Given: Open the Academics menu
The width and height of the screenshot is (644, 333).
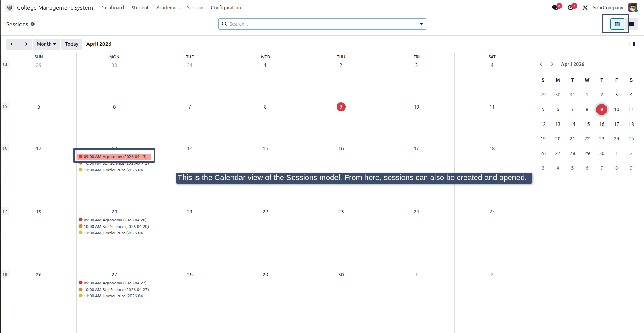Looking at the screenshot, I should pyautogui.click(x=168, y=8).
